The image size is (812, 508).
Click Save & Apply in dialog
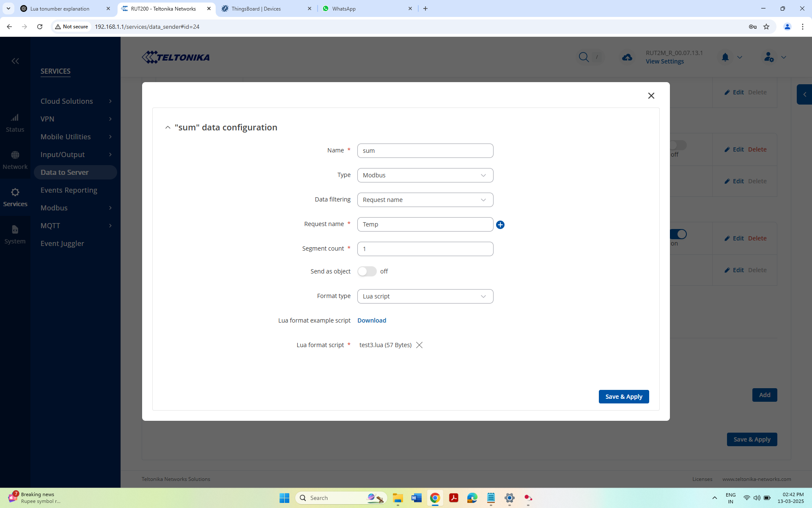coord(624,397)
